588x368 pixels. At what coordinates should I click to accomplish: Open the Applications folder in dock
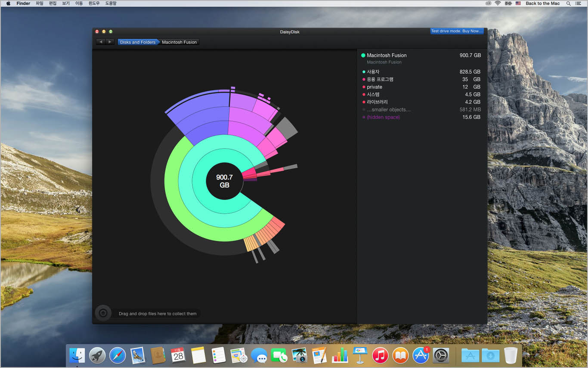(x=470, y=356)
